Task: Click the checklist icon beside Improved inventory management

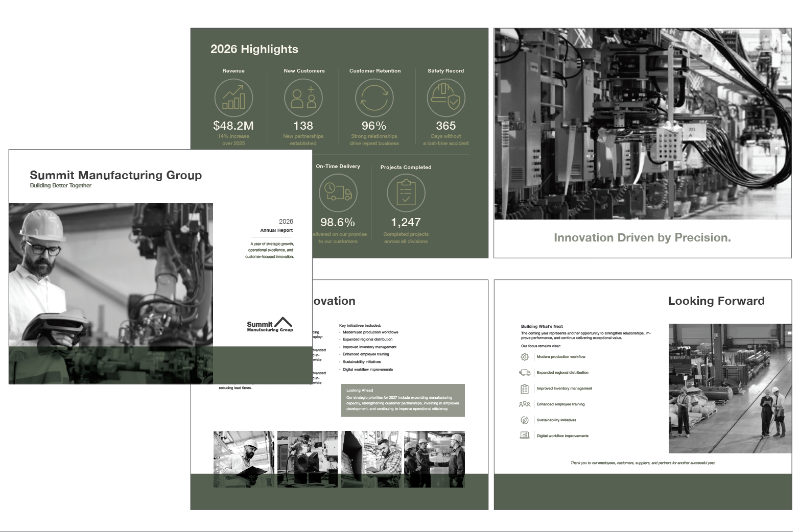Action: 525,389
